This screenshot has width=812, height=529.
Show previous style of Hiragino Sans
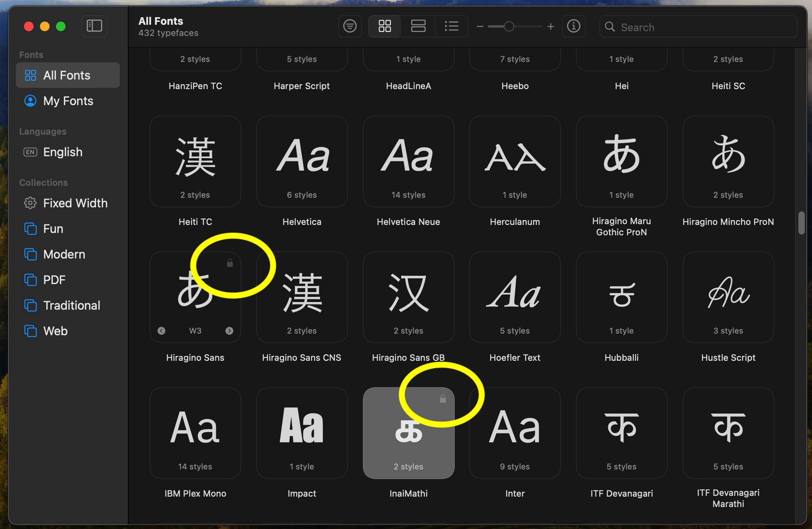tap(161, 331)
